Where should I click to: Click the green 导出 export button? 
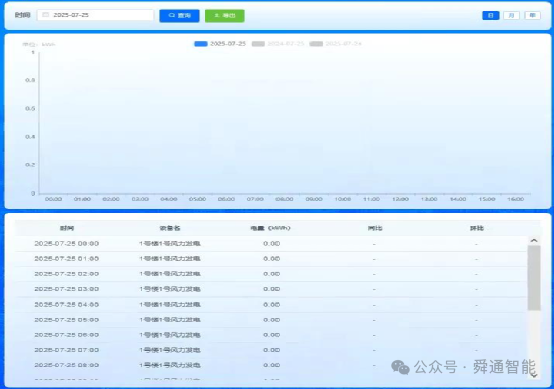pyautogui.click(x=225, y=16)
